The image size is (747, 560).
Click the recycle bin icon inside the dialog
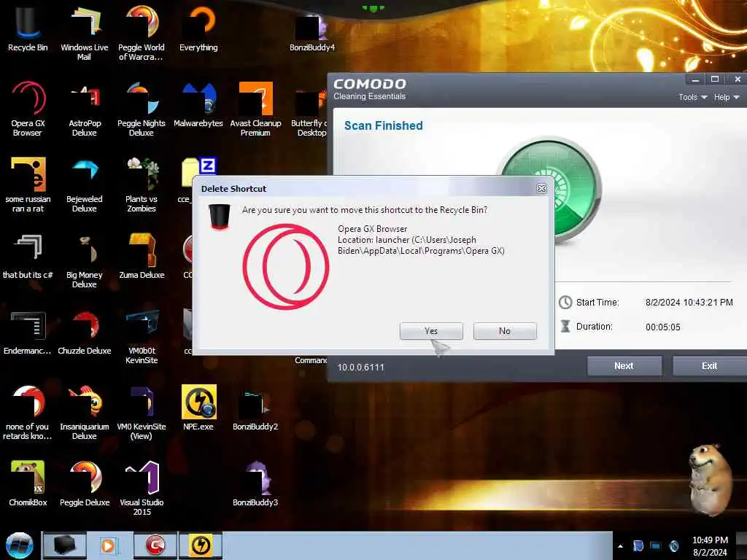coord(220,216)
